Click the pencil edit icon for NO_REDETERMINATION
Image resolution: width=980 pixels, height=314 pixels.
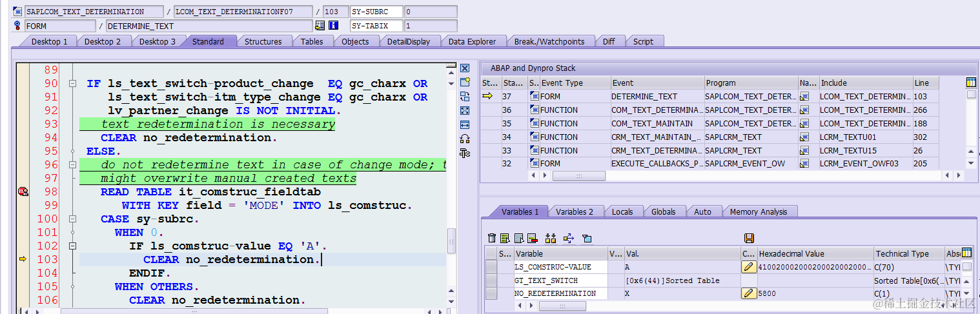tap(749, 293)
